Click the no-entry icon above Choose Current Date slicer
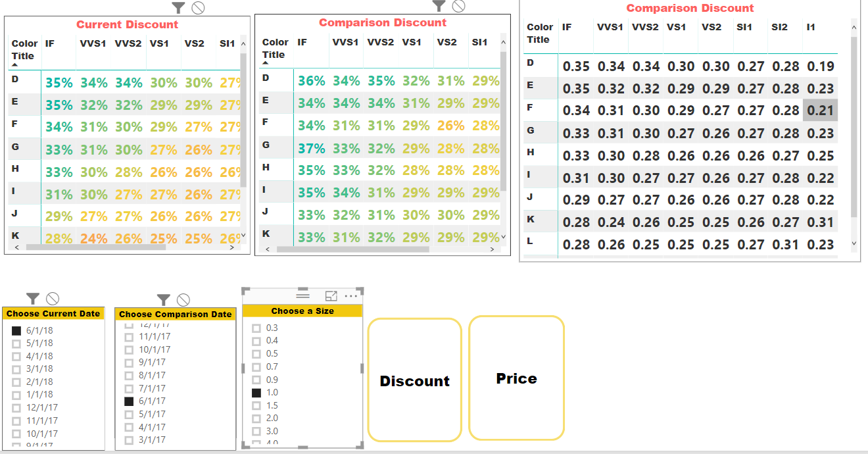The width and height of the screenshot is (868, 454). click(53, 299)
